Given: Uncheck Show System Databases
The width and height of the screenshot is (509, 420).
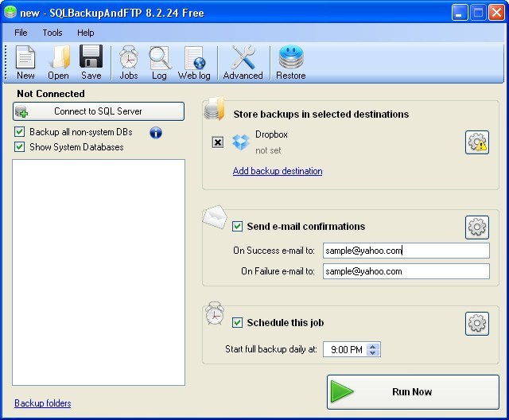Looking at the screenshot, I should click(19, 146).
